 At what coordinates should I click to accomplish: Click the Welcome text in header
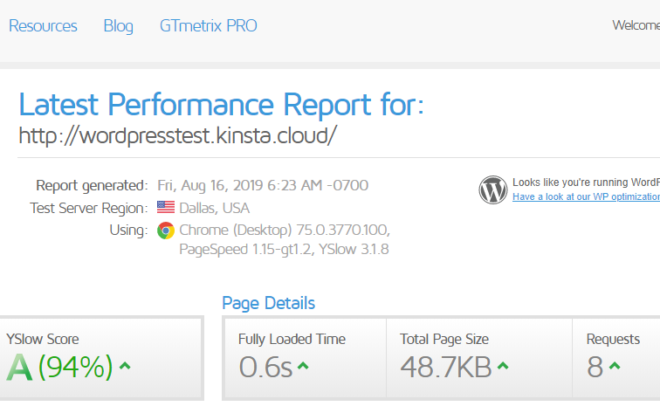click(636, 26)
